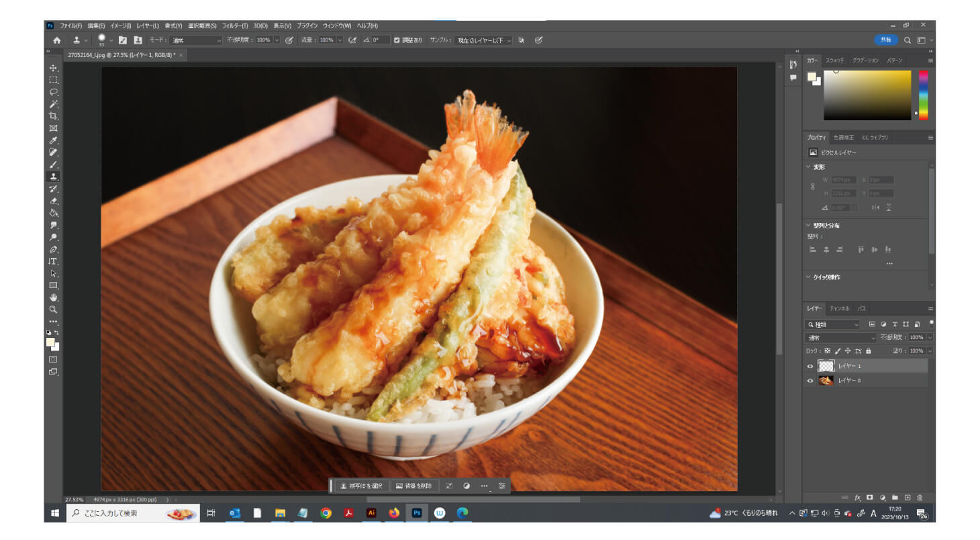
Task: Select the Horizontal Type tool
Action: [53, 261]
